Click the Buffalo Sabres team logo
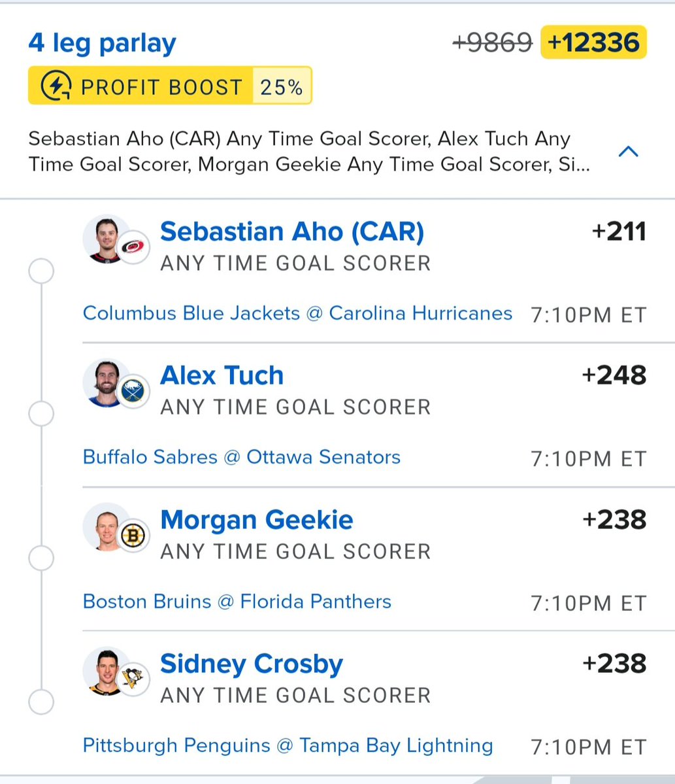The width and height of the screenshot is (675, 784). point(136,392)
